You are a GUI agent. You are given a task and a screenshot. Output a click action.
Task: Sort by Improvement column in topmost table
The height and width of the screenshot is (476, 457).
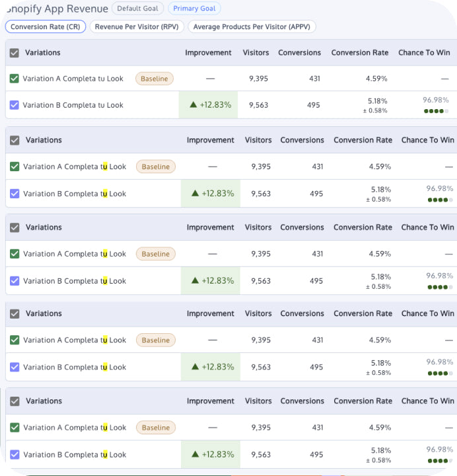point(208,53)
